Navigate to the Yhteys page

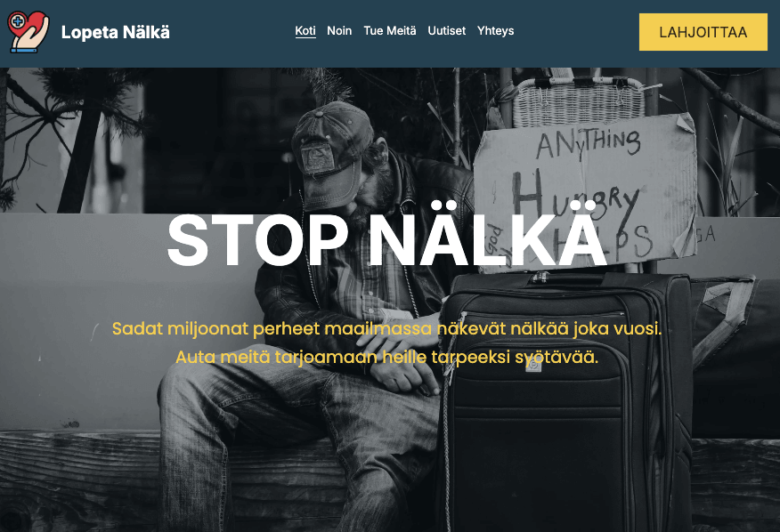[495, 31]
